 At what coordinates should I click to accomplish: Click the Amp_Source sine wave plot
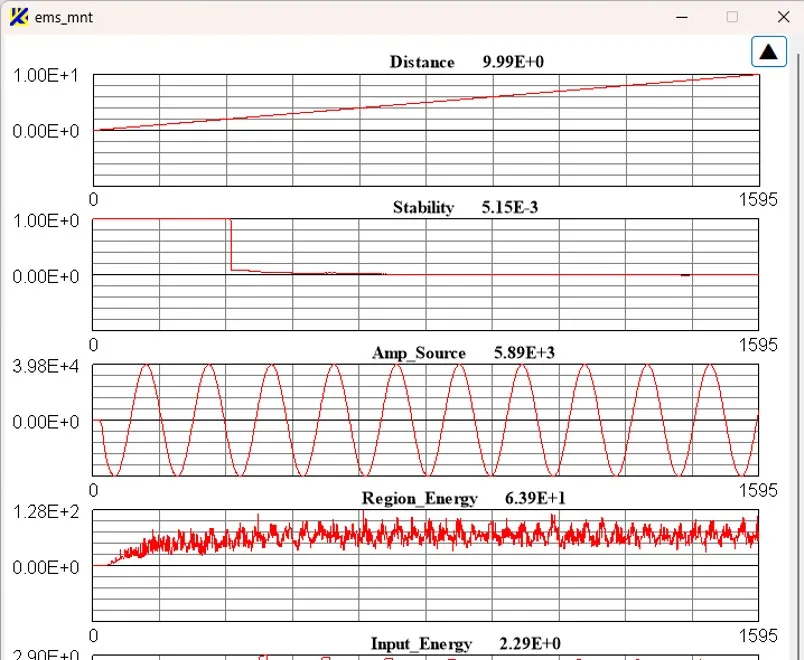click(x=426, y=421)
